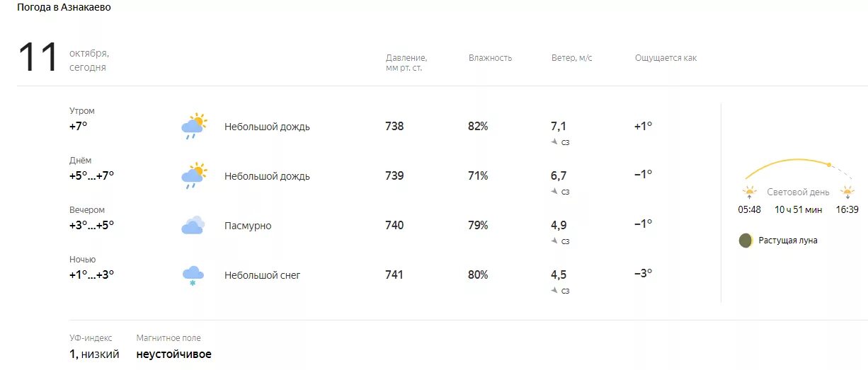Screen dimensions: 868x370
Task: Click the "Погода в Азнакаево" heading
Action: 64,7
